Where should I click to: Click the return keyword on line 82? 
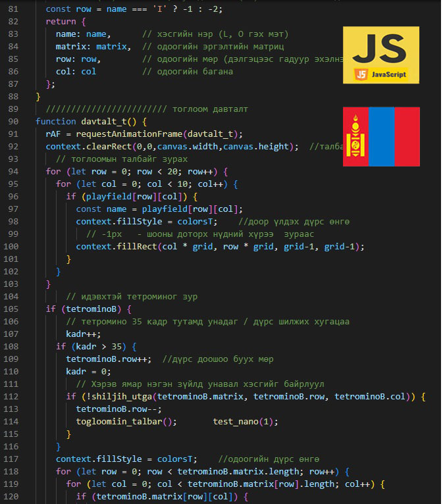(x=61, y=22)
